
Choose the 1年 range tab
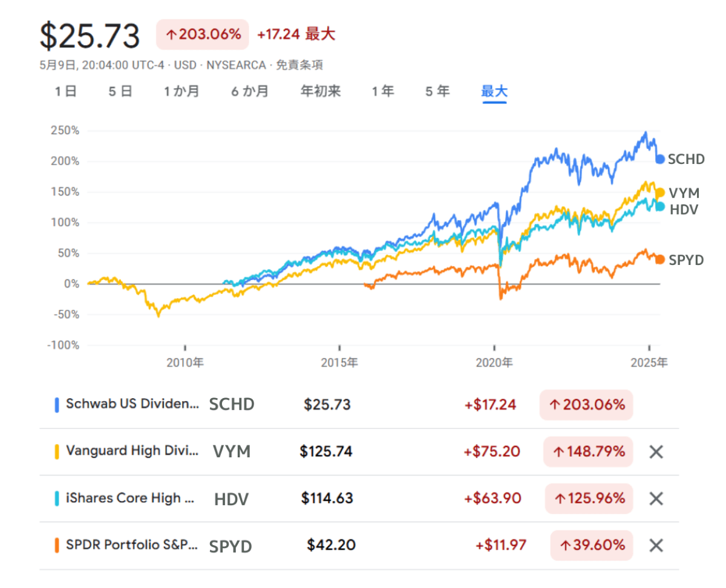coord(382,91)
